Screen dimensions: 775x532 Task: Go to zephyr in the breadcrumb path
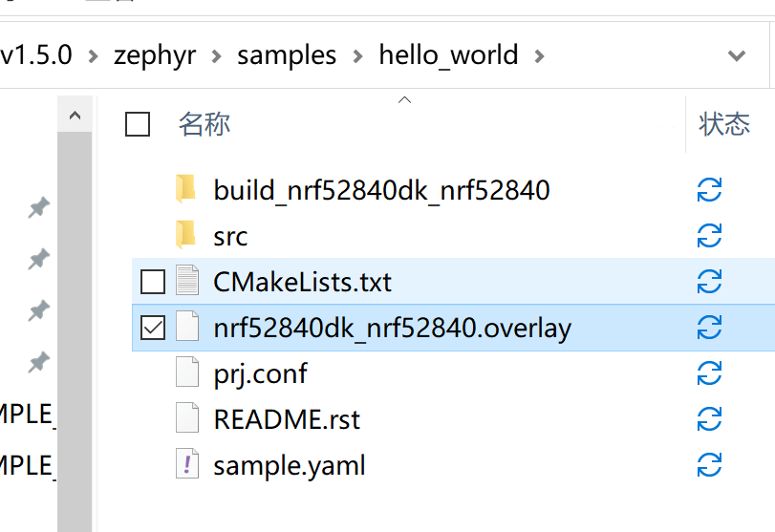pyautogui.click(x=154, y=55)
